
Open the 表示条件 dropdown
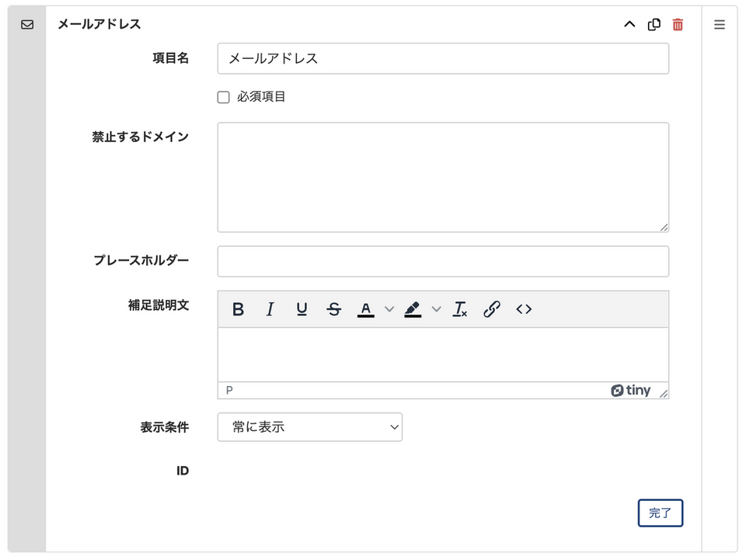point(309,426)
